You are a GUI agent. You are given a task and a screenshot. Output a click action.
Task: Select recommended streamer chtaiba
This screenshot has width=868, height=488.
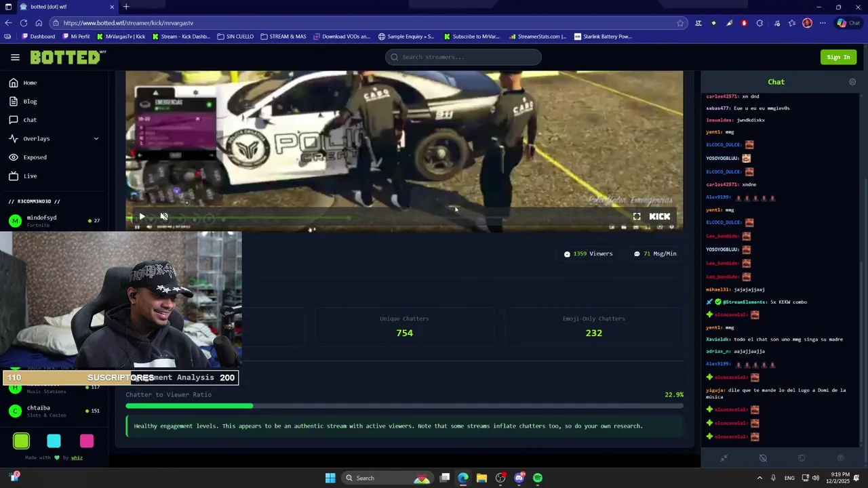54,411
